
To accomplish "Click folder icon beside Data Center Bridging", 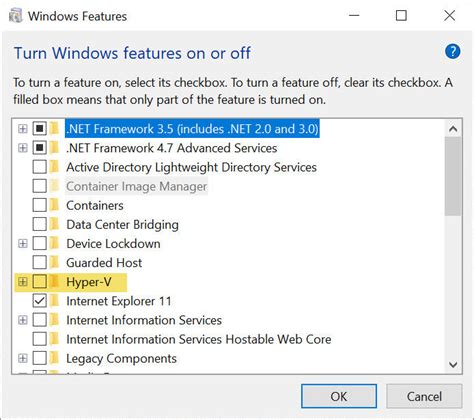I will 54,224.
